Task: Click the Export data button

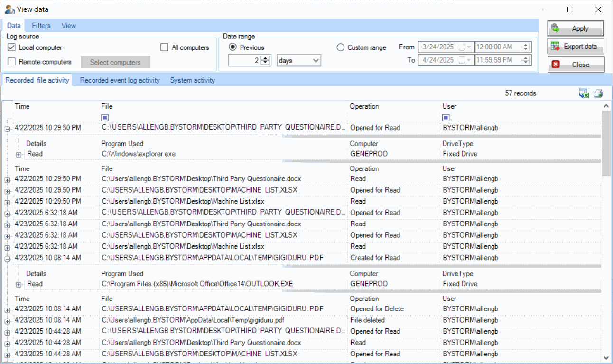Action: [576, 47]
